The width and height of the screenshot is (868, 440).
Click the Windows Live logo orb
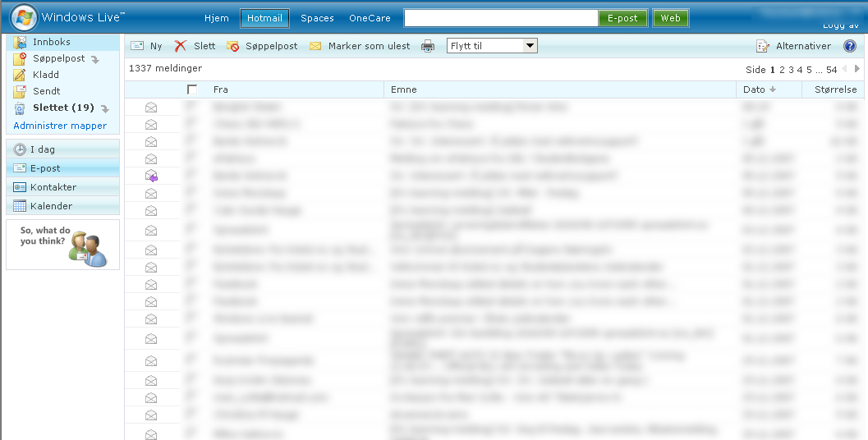24,17
